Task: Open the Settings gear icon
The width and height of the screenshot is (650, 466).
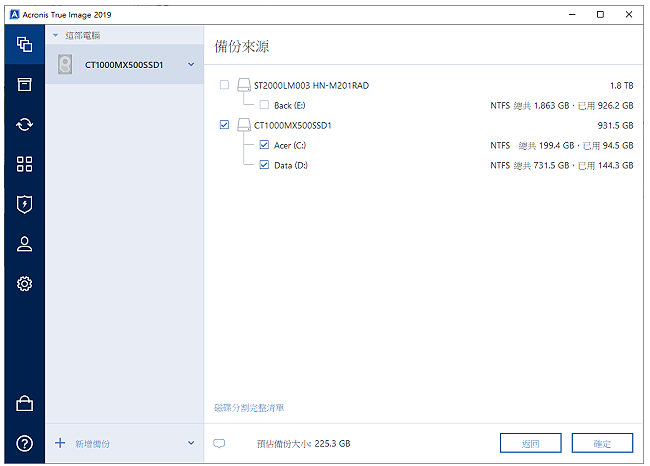Action: [x=24, y=284]
